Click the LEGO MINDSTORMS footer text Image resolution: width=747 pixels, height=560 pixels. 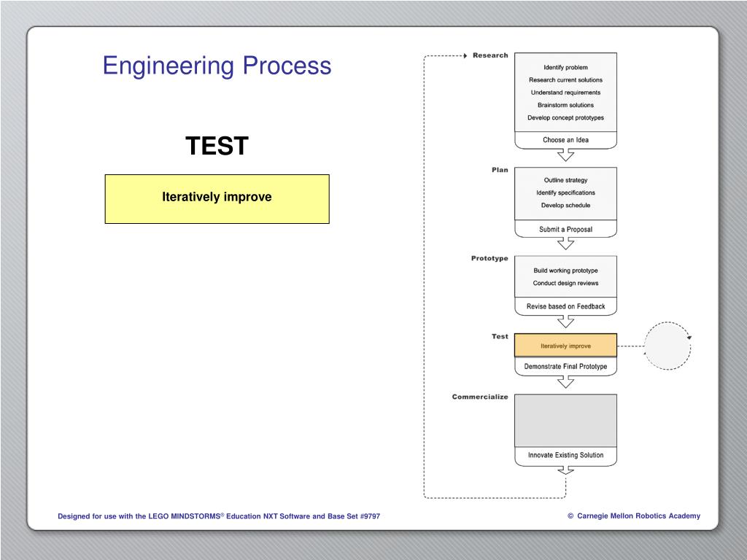click(x=219, y=516)
